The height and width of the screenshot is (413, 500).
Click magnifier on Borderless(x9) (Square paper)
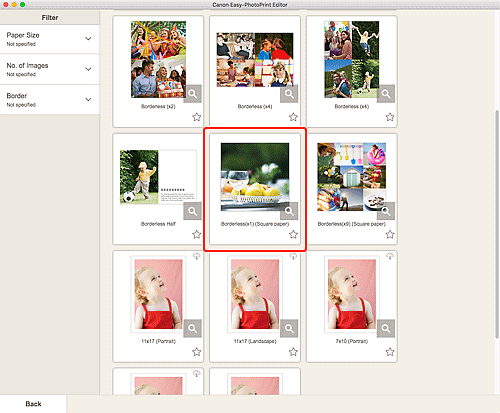pos(386,211)
